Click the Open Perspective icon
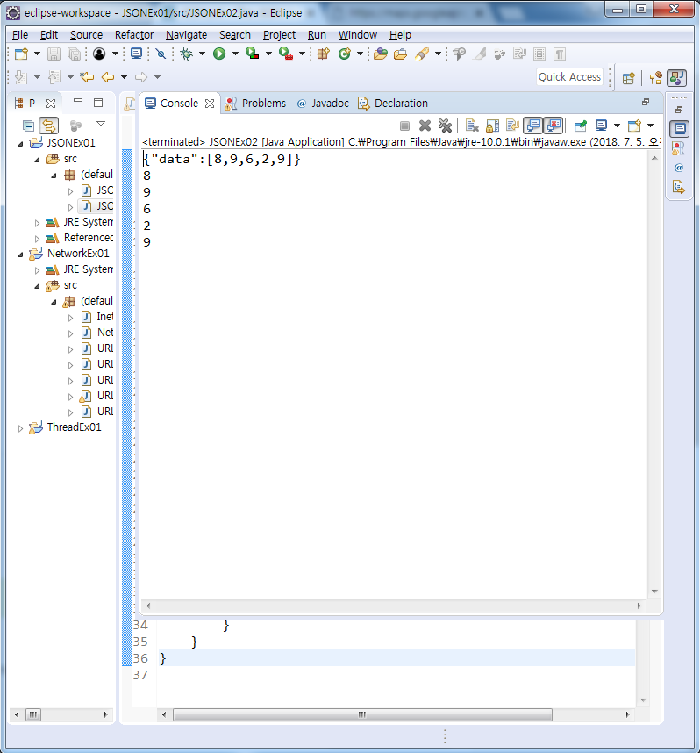This screenshot has width=700, height=753. click(628, 78)
